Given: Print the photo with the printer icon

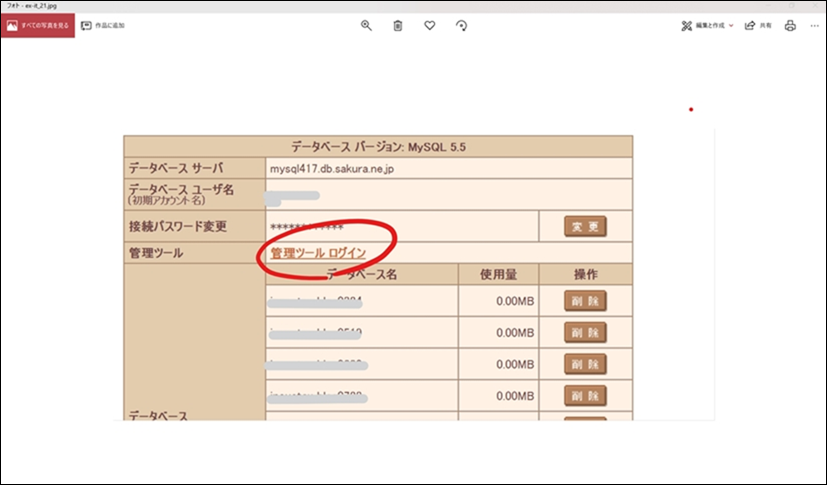Looking at the screenshot, I should (790, 25).
